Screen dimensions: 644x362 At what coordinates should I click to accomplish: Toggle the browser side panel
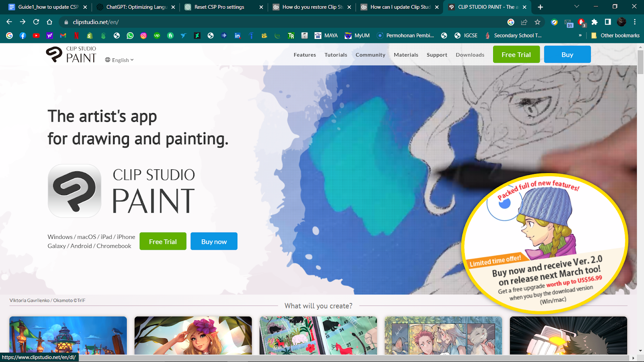[608, 22]
